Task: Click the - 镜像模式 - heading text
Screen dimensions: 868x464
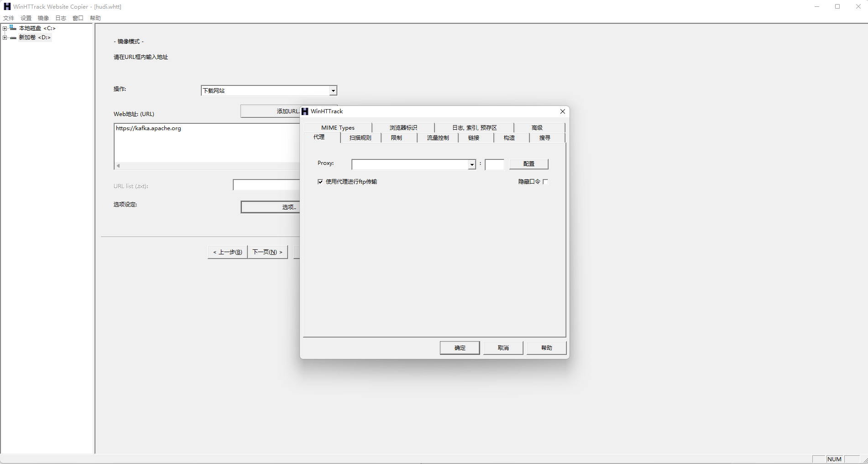Action: click(129, 42)
